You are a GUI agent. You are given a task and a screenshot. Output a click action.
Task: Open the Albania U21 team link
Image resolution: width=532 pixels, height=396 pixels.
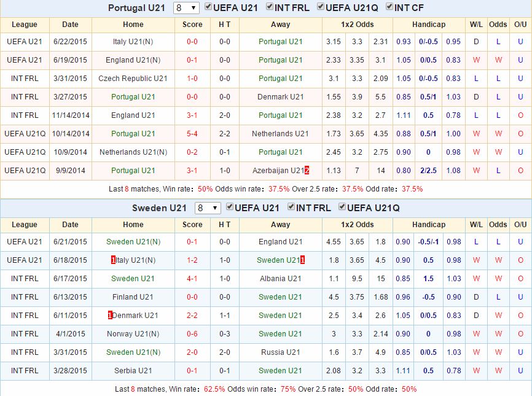(281, 279)
